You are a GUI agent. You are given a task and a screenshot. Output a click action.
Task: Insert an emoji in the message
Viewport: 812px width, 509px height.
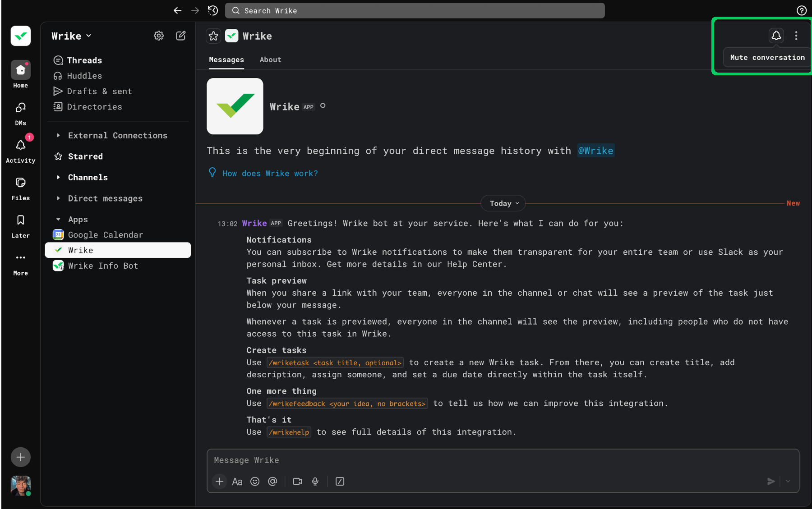(255, 481)
